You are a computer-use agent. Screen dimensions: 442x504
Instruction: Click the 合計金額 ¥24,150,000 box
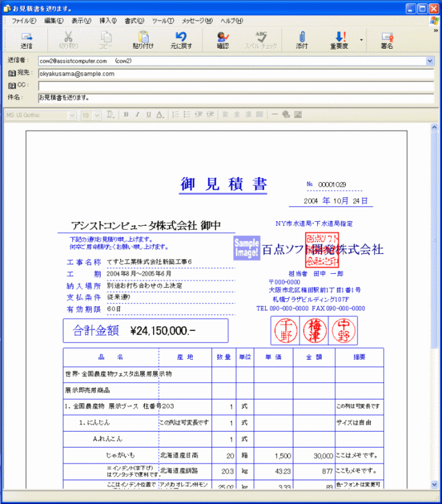(x=145, y=331)
